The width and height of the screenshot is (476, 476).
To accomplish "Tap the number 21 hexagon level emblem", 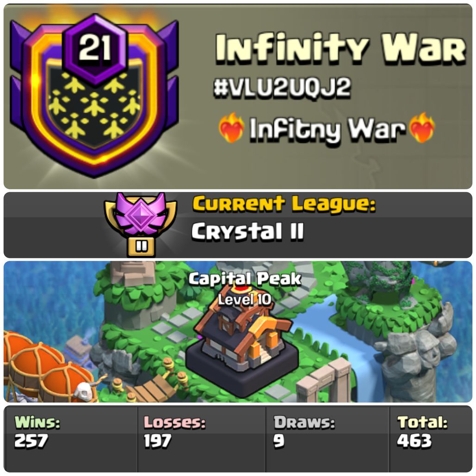I will tap(95, 49).
